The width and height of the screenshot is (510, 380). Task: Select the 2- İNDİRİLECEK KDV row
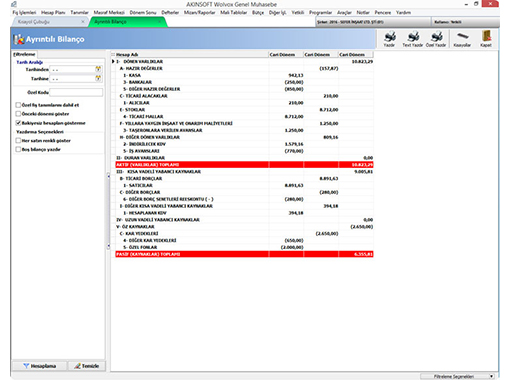pos(244,144)
